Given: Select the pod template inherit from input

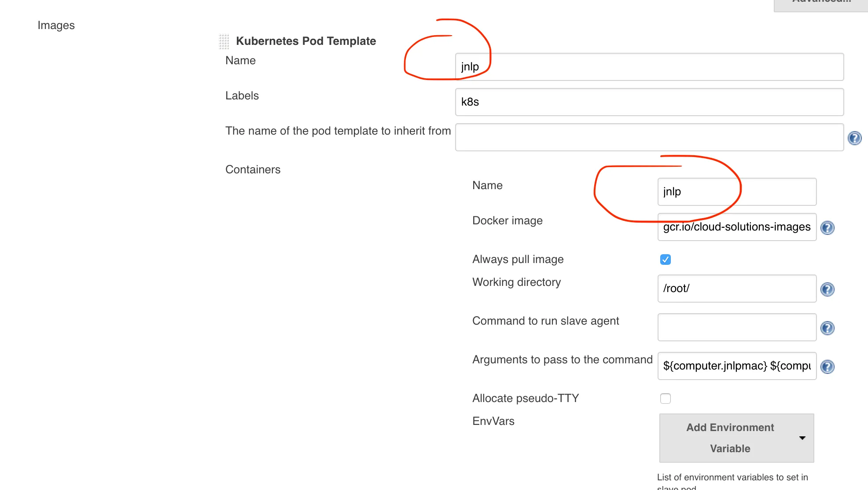Looking at the screenshot, I should 649,137.
